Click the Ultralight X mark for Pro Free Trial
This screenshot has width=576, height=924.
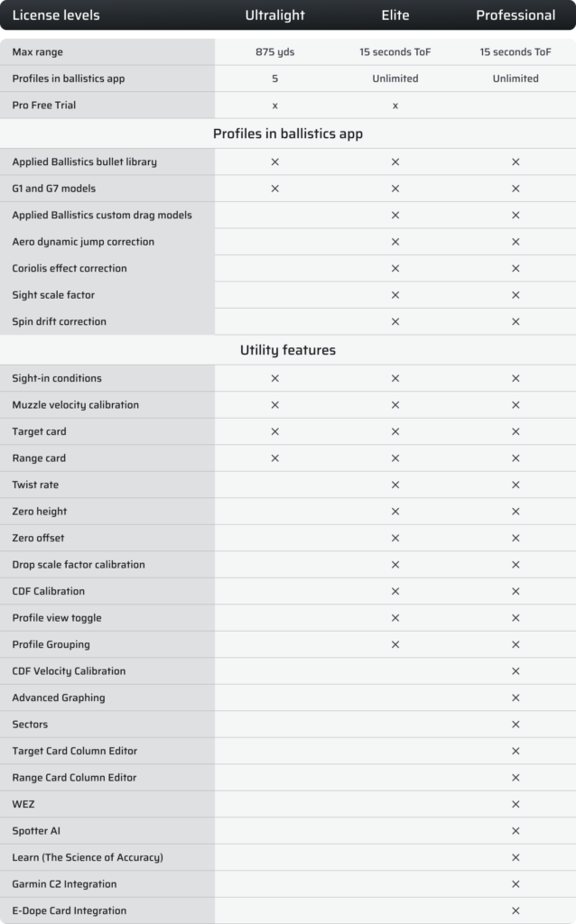point(274,106)
